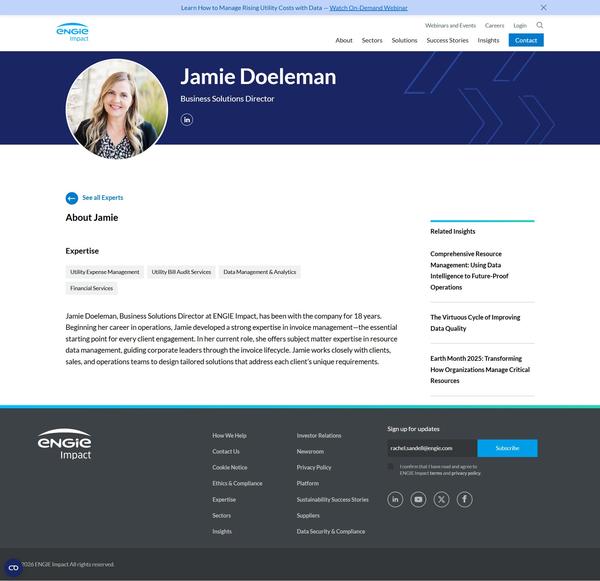Click the Subscribe button
This screenshot has height=581, width=600.
[507, 448]
